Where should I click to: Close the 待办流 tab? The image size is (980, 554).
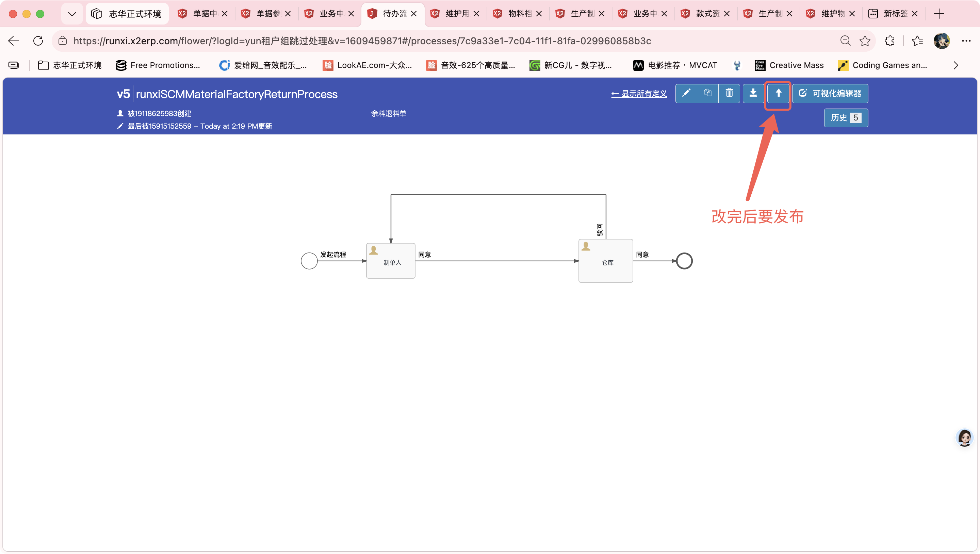pos(414,14)
